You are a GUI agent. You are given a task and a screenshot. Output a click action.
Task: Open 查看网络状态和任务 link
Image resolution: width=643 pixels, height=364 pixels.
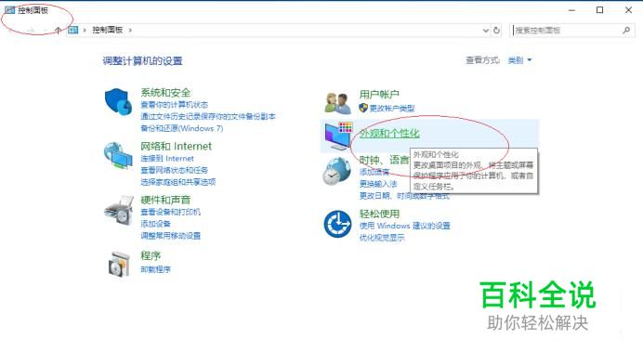coord(175,171)
